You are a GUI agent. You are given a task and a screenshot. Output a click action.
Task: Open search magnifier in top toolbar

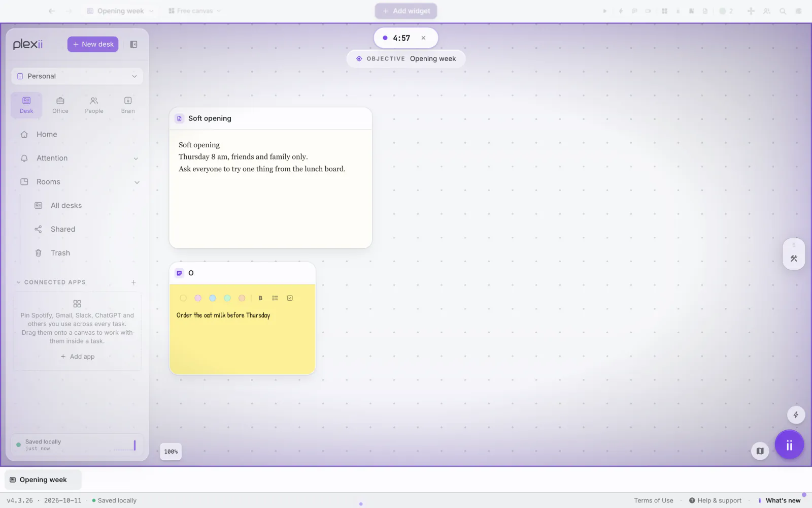click(x=783, y=11)
